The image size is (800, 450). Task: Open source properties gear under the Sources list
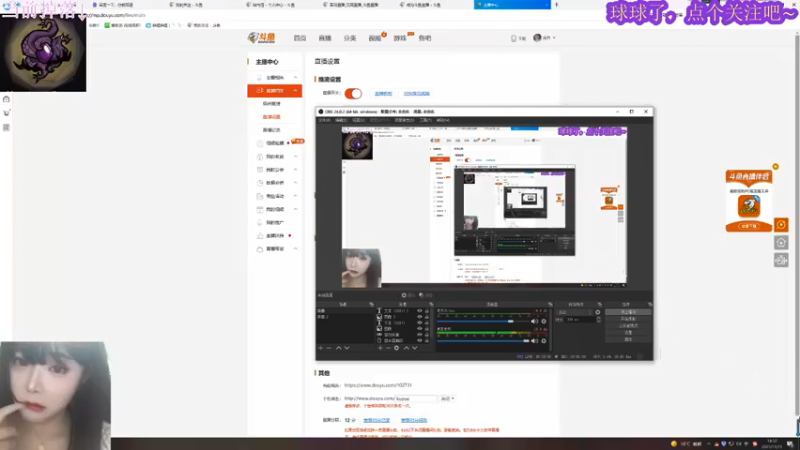tap(396, 348)
